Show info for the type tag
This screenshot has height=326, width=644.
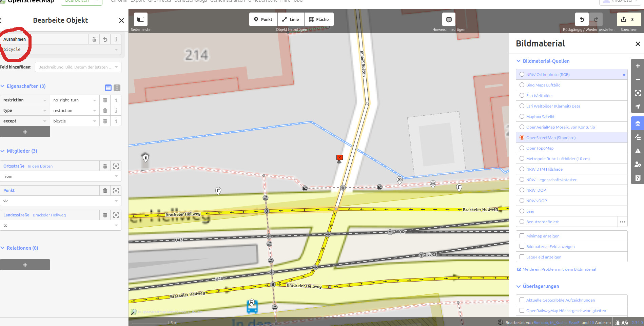[x=116, y=111]
